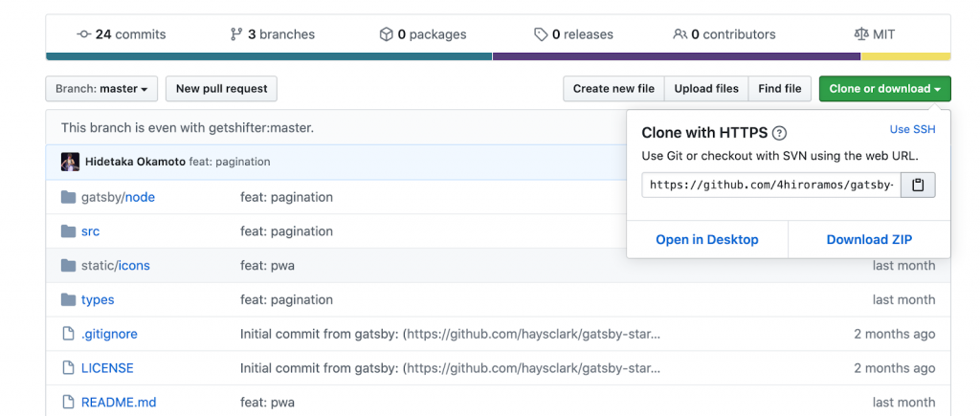Click the branches fork icon
Screen dimensions: 980x416
[235, 34]
